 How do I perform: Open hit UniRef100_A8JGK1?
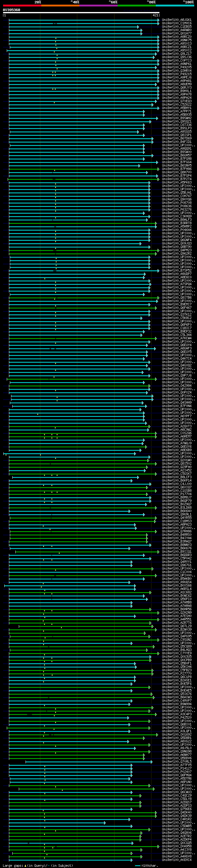pyautogui.click(x=177, y=20)
